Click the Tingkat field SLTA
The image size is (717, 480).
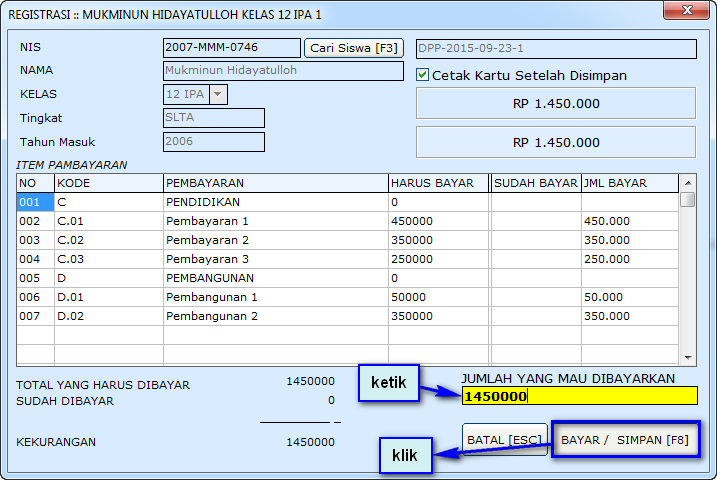[x=214, y=118]
